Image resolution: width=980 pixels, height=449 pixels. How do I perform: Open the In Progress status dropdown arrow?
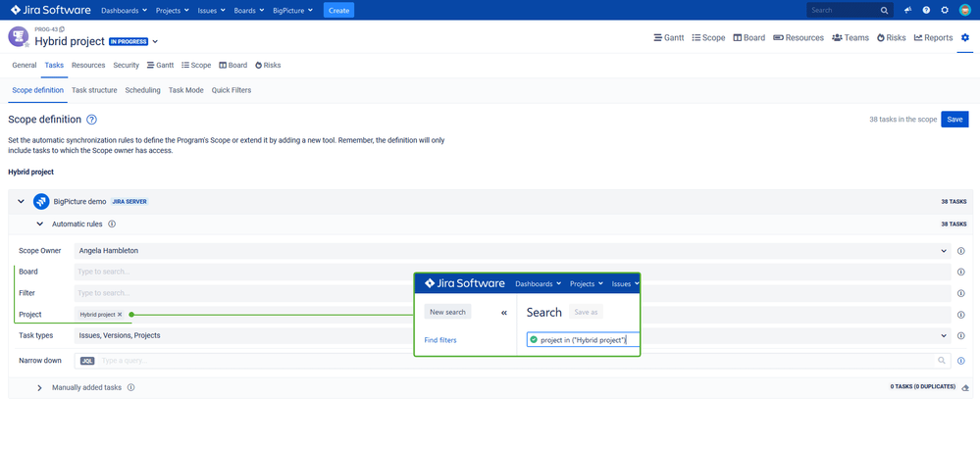point(155,42)
